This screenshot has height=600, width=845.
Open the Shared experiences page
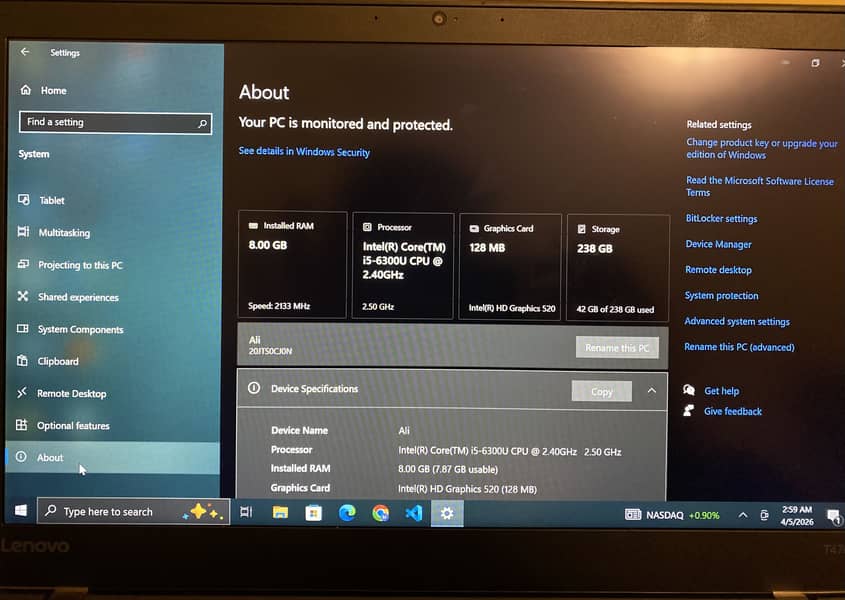(x=78, y=297)
